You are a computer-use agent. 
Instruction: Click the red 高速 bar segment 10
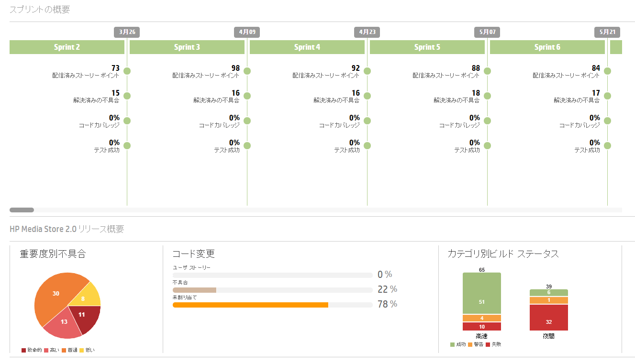[x=481, y=326]
